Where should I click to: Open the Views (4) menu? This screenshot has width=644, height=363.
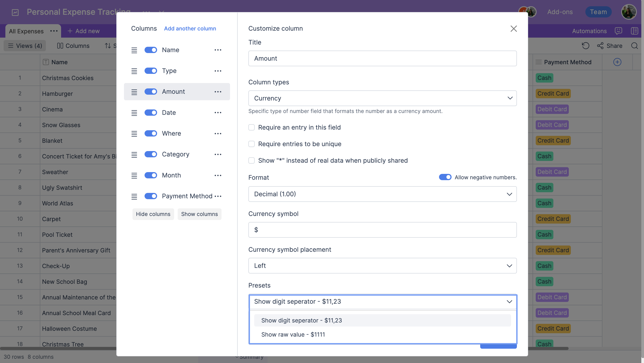[x=24, y=45]
